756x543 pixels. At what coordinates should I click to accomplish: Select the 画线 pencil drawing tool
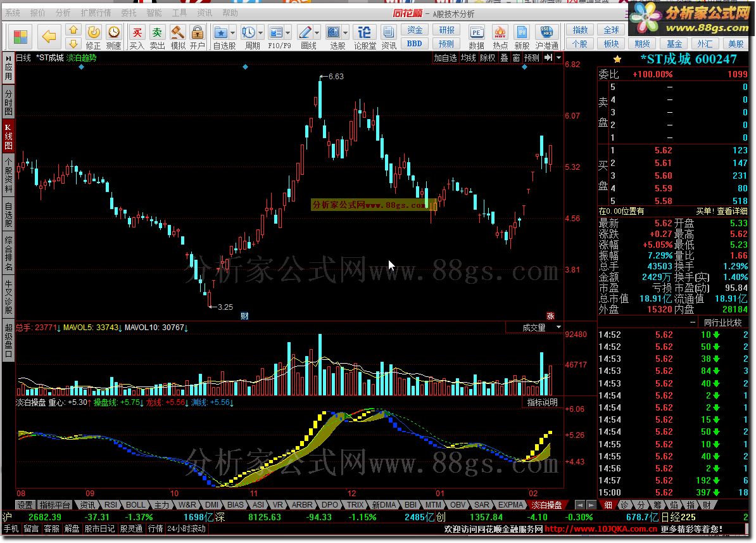tap(305, 32)
